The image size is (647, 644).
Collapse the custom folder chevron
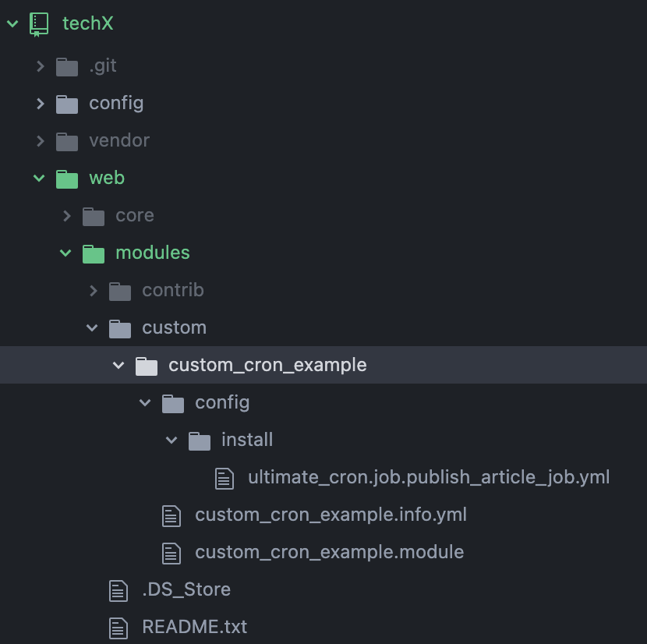(x=92, y=327)
